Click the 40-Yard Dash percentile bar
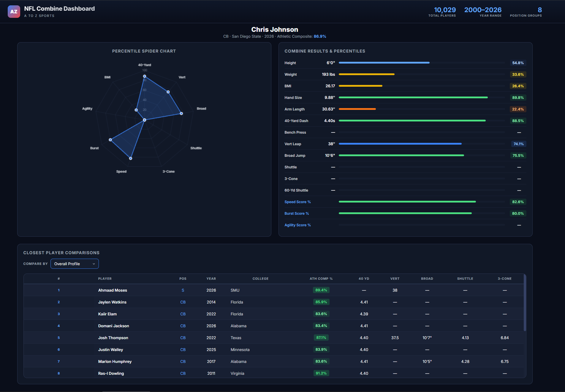565x392 pixels. (412, 121)
